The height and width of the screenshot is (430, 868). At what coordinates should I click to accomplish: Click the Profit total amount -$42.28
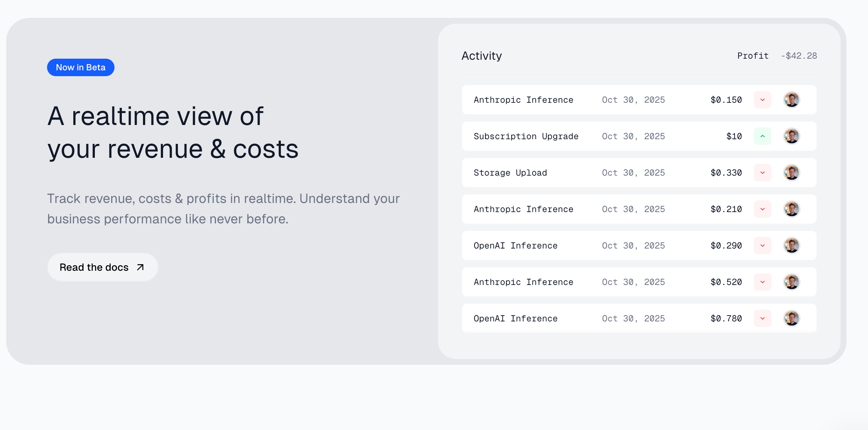coord(799,56)
